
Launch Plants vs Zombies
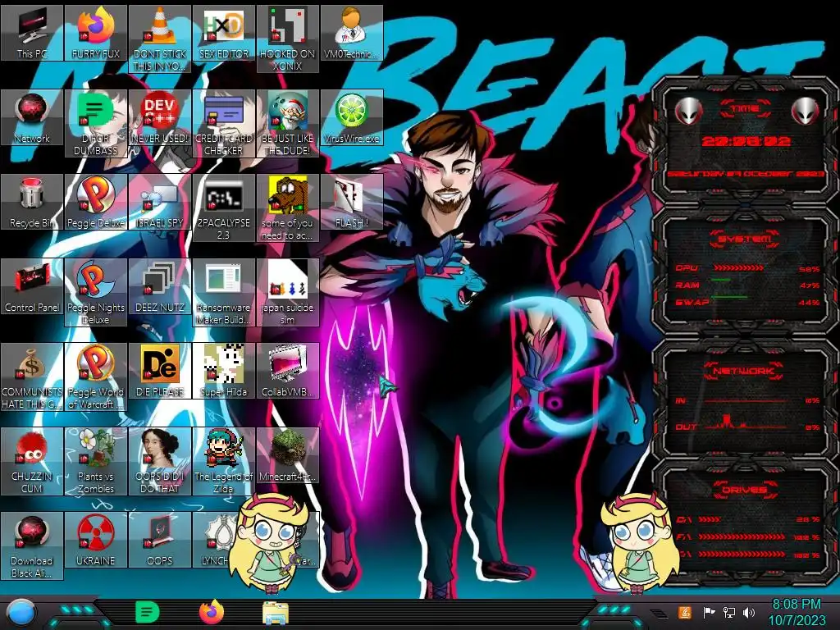[x=96, y=463]
